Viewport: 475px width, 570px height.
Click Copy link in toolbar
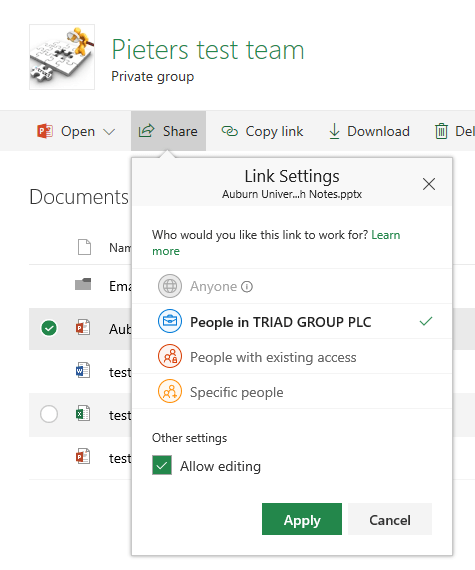tap(262, 131)
